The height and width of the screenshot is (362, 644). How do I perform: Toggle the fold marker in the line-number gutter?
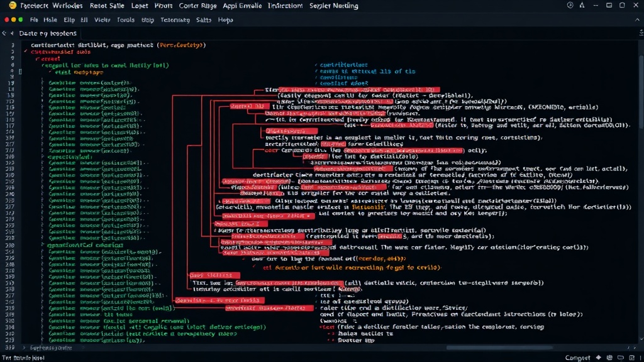coord(20,72)
